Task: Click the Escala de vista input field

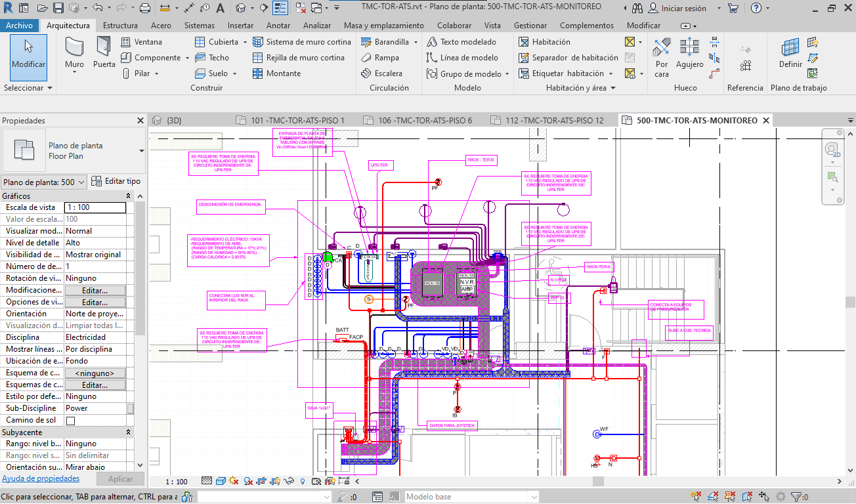Action: 95,207
